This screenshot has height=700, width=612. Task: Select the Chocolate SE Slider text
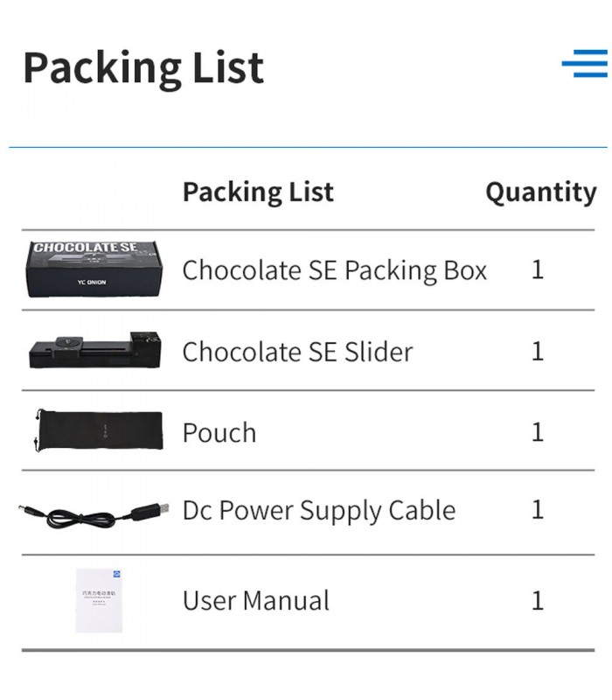point(297,352)
